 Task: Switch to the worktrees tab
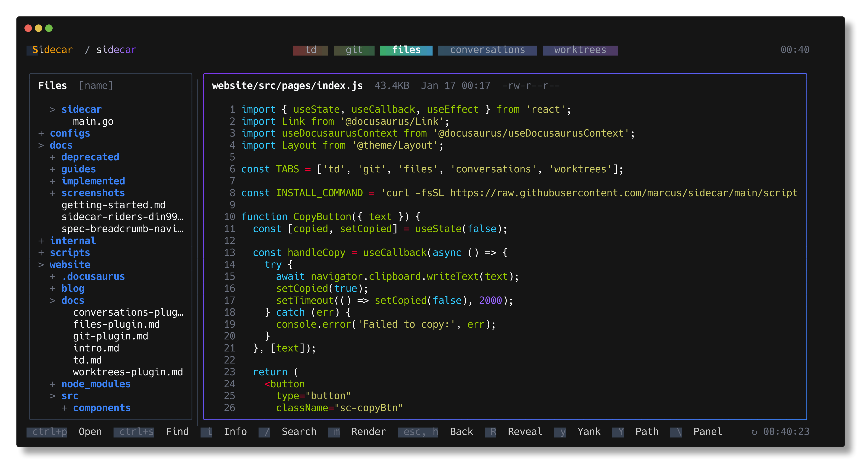[580, 50]
